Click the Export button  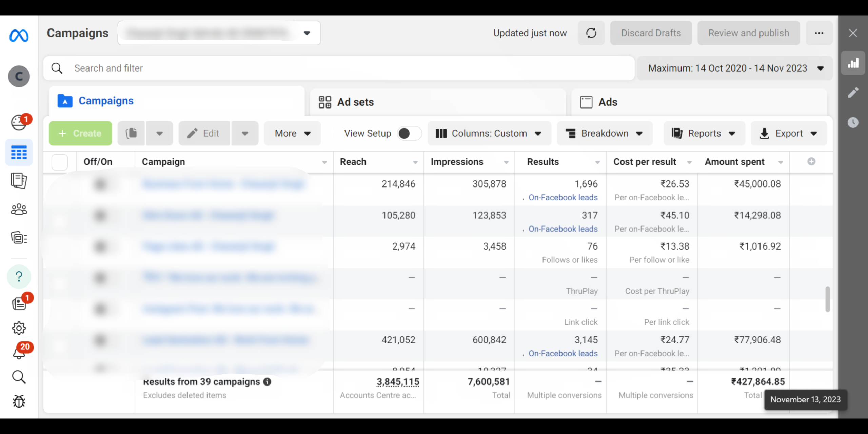pyautogui.click(x=789, y=133)
